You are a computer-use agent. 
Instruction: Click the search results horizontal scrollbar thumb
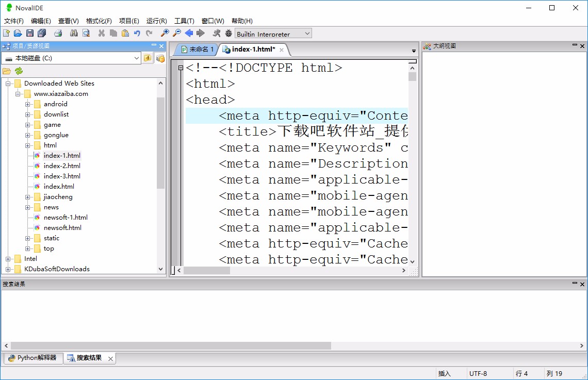pyautogui.click(x=171, y=345)
